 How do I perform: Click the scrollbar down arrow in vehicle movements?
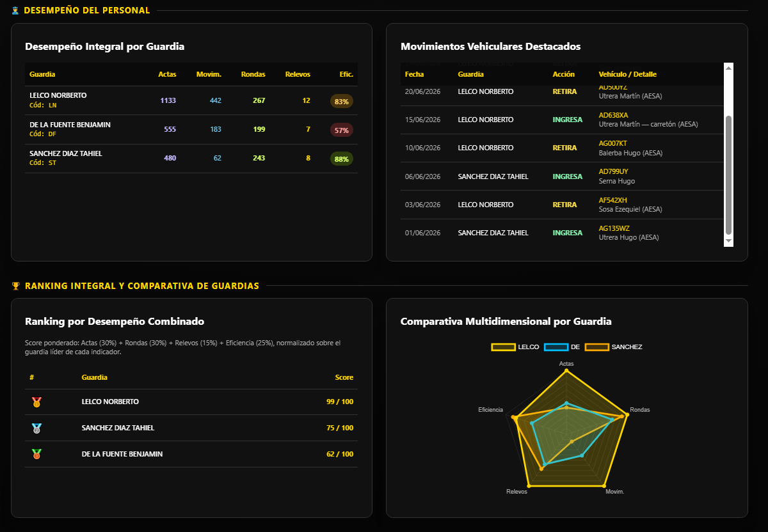[x=728, y=241]
